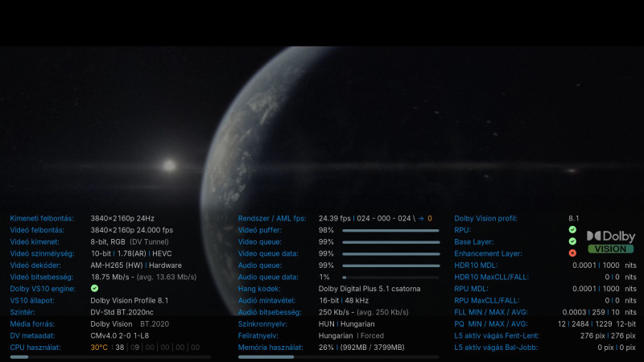Click the RPU MDL '0.0001 | 1000 nits' value
This screenshot has width=644, height=362.
pyautogui.click(x=605, y=289)
